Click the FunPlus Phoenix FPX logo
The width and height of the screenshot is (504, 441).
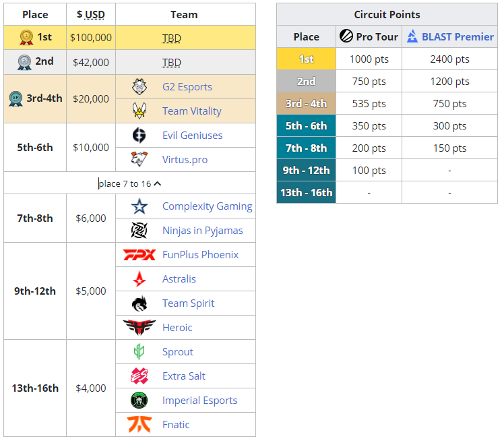(139, 255)
